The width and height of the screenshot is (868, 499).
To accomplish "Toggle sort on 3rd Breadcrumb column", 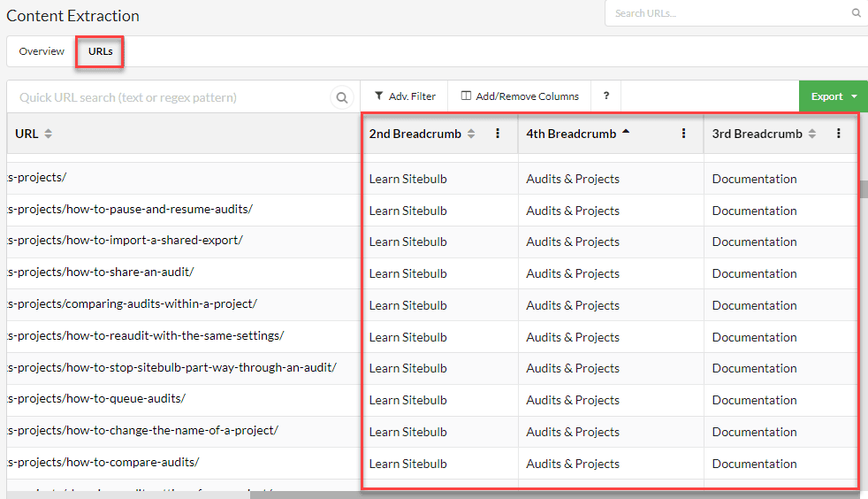I will click(812, 134).
